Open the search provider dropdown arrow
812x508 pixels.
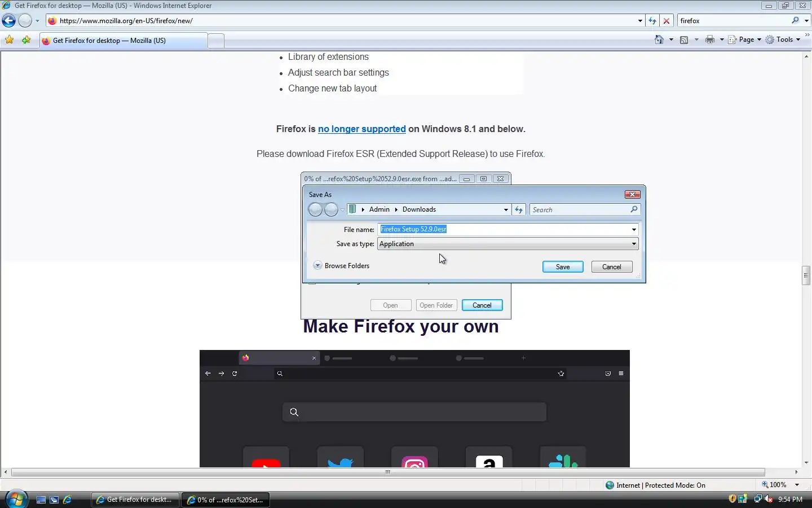point(806,21)
